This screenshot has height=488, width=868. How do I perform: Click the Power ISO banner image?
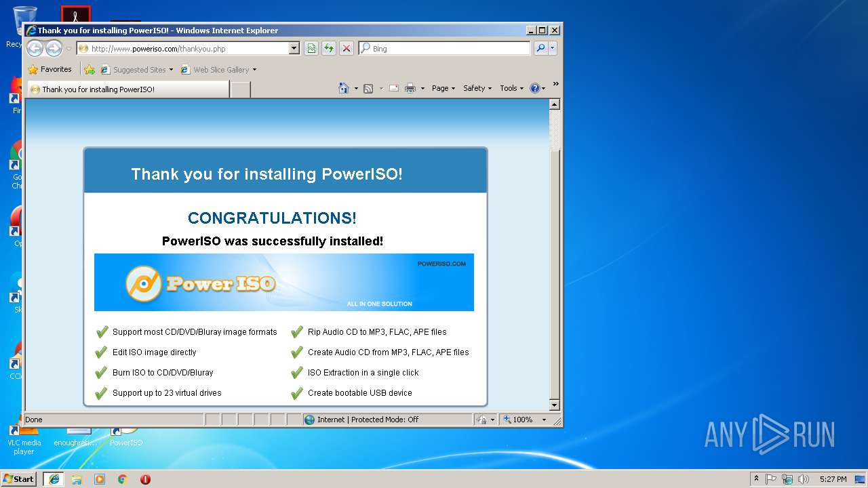coord(284,282)
